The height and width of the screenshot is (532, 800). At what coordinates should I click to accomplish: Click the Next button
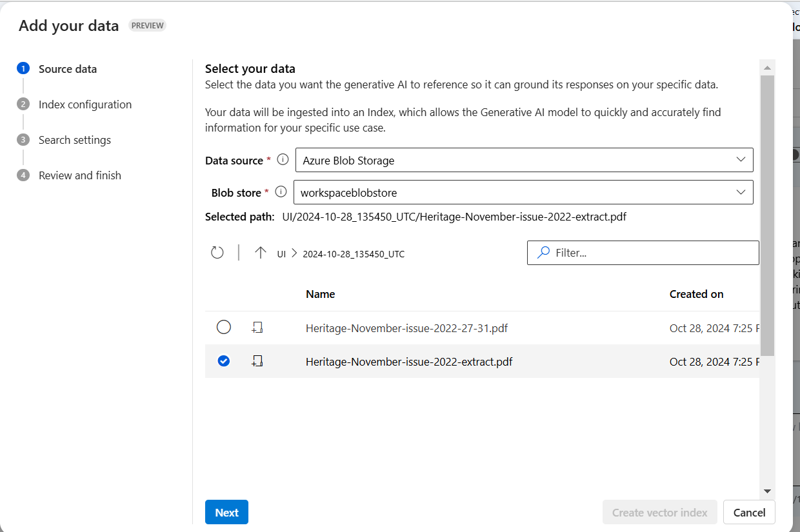pyautogui.click(x=226, y=513)
